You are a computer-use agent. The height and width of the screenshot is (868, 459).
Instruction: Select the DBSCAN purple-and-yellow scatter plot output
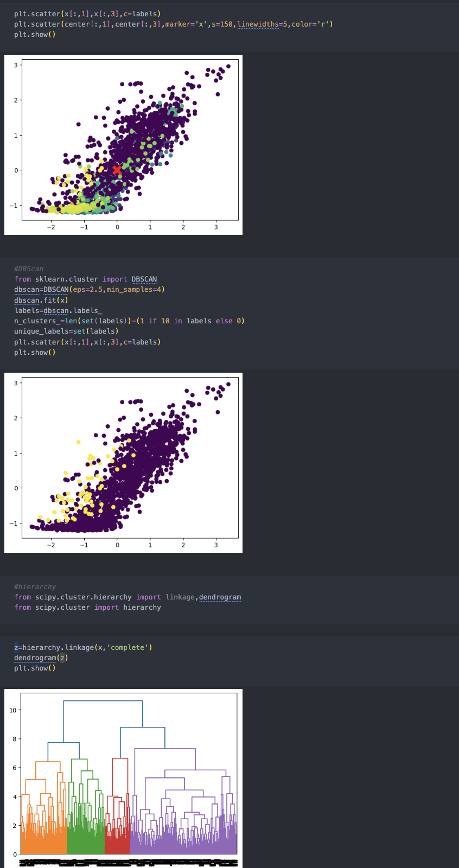(123, 463)
